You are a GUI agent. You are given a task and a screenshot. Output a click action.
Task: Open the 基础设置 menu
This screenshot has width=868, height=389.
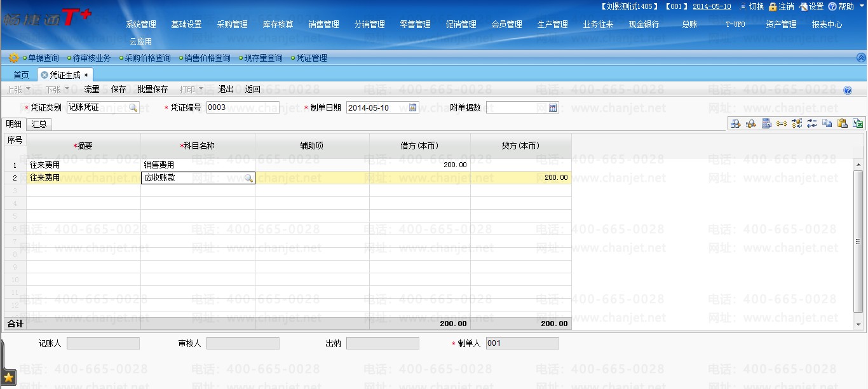point(186,25)
